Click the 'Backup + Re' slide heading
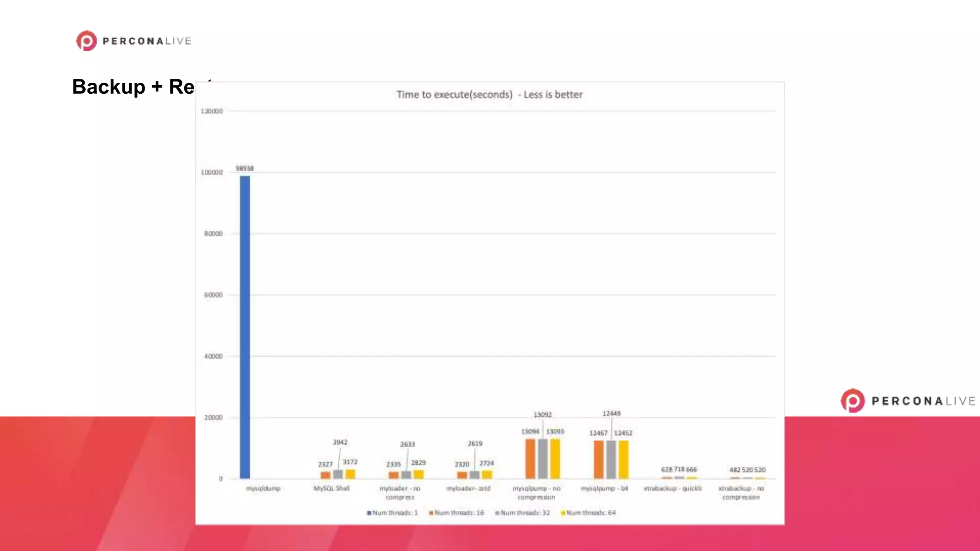 point(133,87)
